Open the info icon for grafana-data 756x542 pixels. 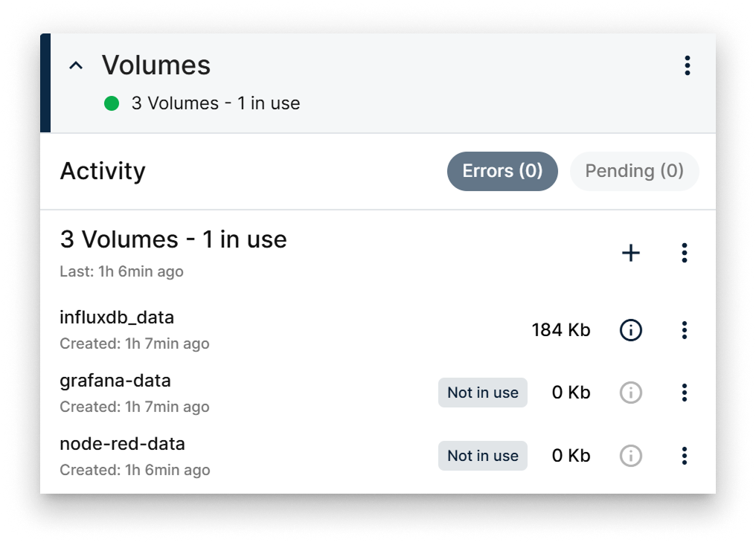point(630,393)
